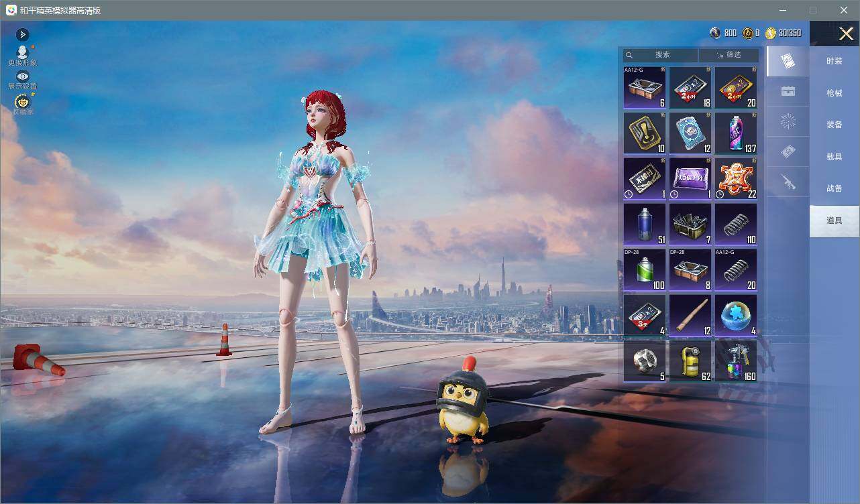860x504 pixels.
Task: Select the puzzle orb item with count 4
Action: pyautogui.click(x=736, y=315)
